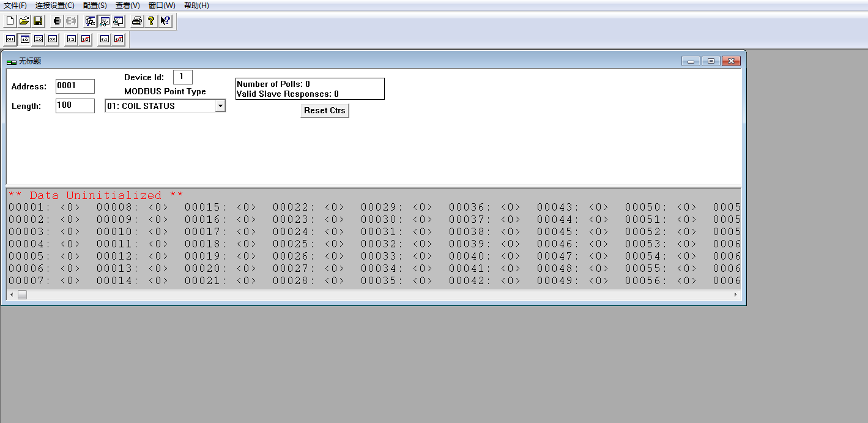Toggle the decimal display format icon

(x=24, y=39)
